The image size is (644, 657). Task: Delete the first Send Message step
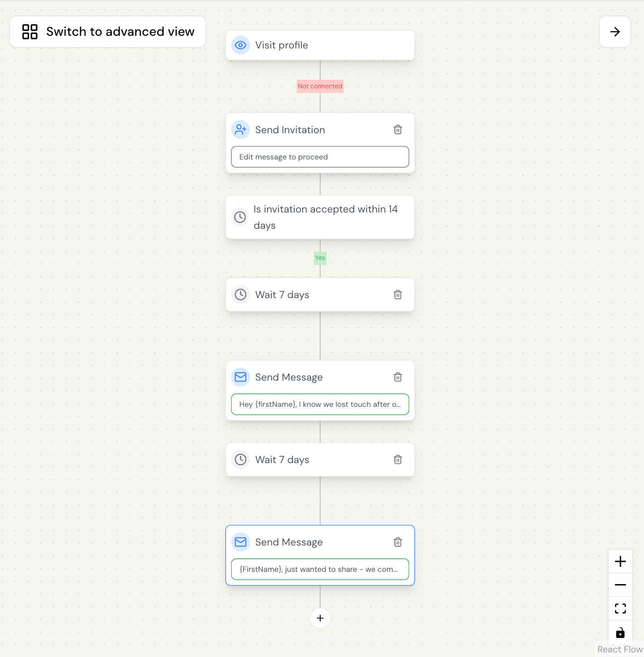point(398,377)
